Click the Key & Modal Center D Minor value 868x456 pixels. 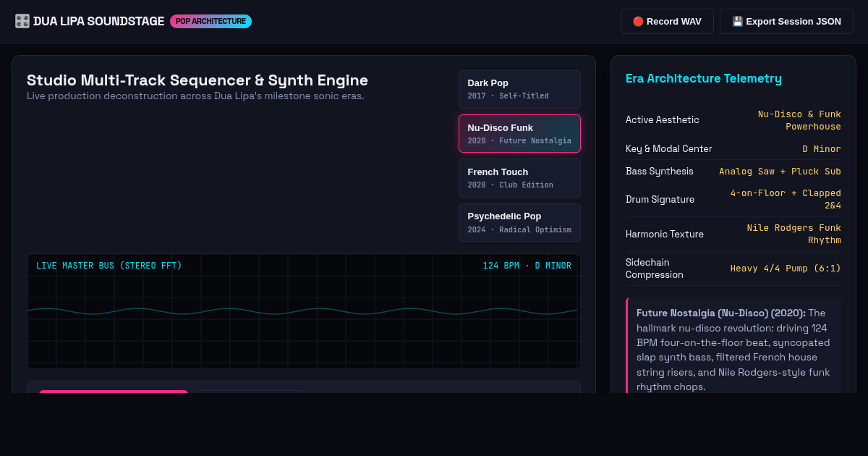[822, 148]
